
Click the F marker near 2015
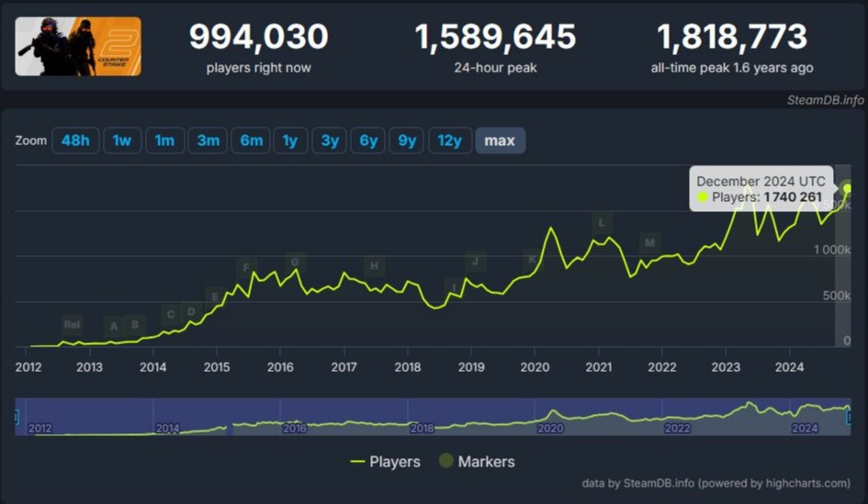click(x=245, y=268)
